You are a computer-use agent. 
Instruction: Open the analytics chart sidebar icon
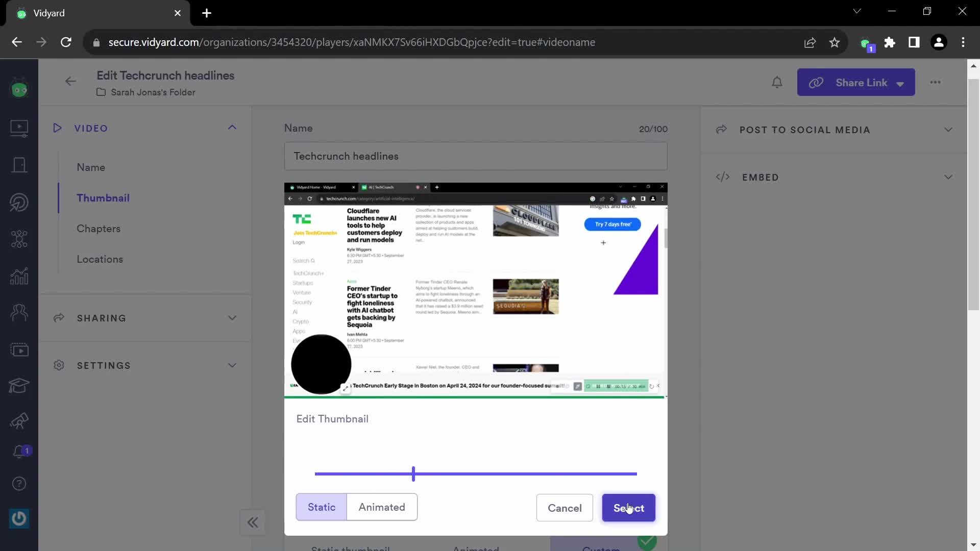[19, 276]
